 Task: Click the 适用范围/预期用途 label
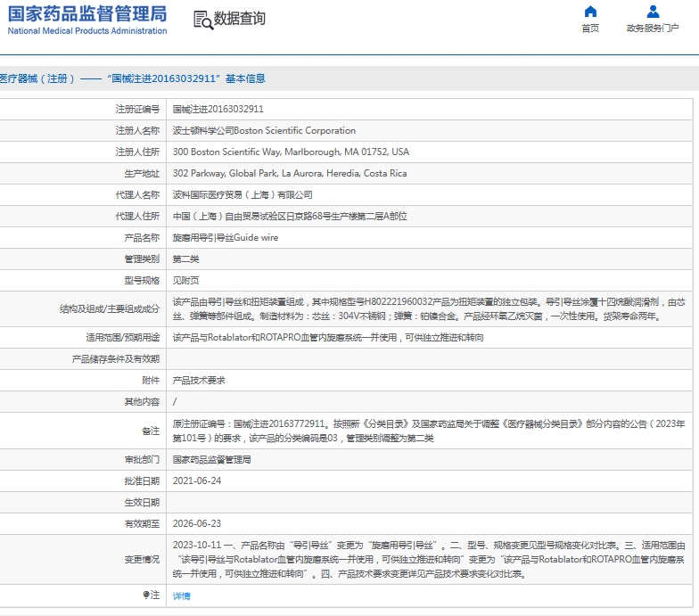pos(123,337)
